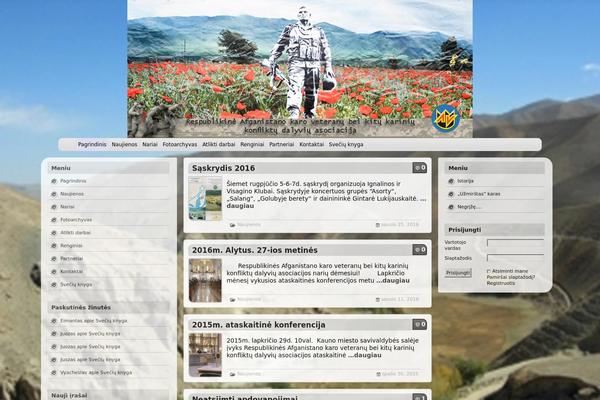The image size is (600, 400).
Task: Click the Slaptažodis password field
Action: coord(515,258)
